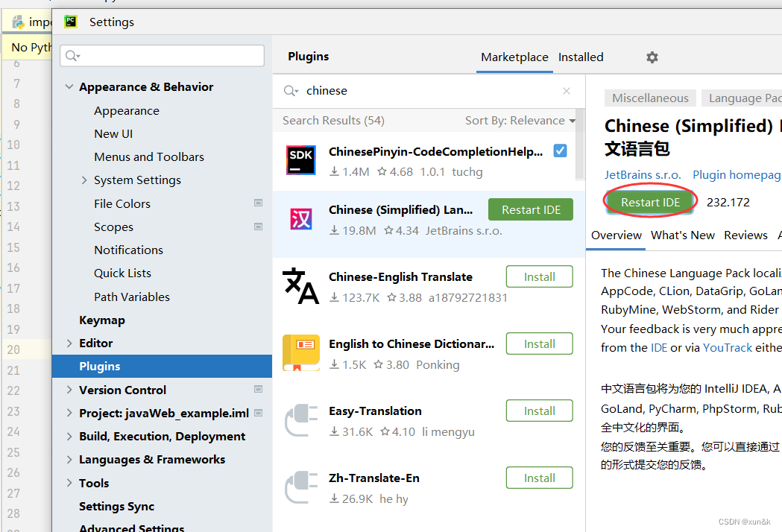Click the Settings search magnifier icon
Screen dimensions: 782x532
tap(72, 56)
